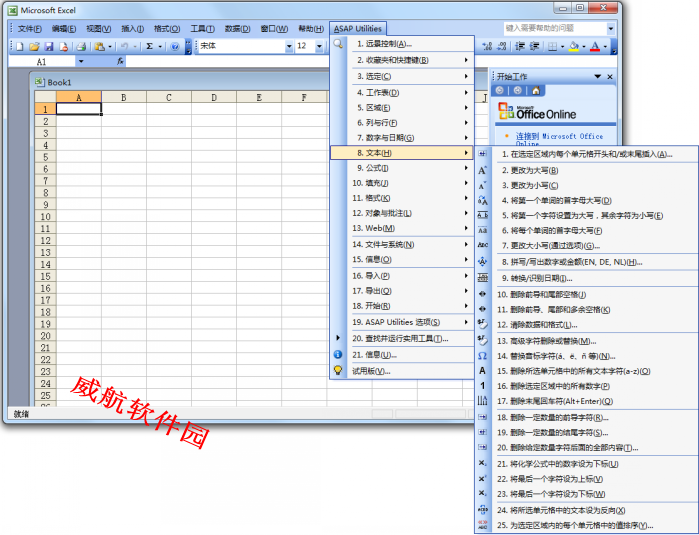The width and height of the screenshot is (699, 535).
Task: Click the blue info icon in ASAP menu
Action: [x=338, y=354]
